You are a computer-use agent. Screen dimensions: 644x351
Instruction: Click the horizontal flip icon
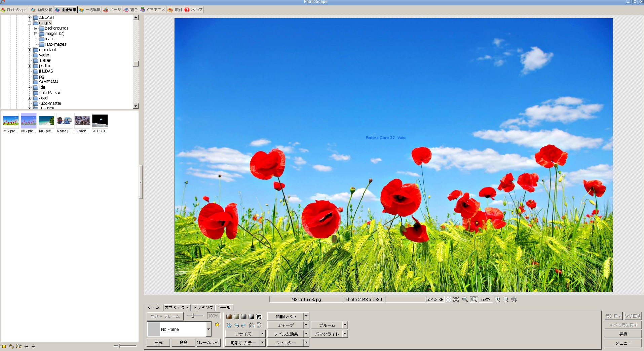click(252, 325)
